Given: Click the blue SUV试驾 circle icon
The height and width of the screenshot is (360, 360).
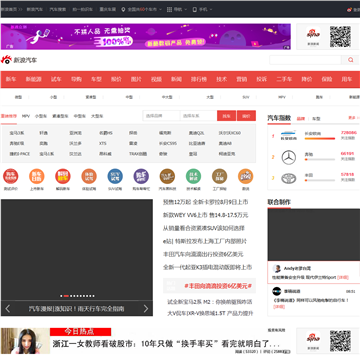Looking at the screenshot, I should [x=115, y=176].
